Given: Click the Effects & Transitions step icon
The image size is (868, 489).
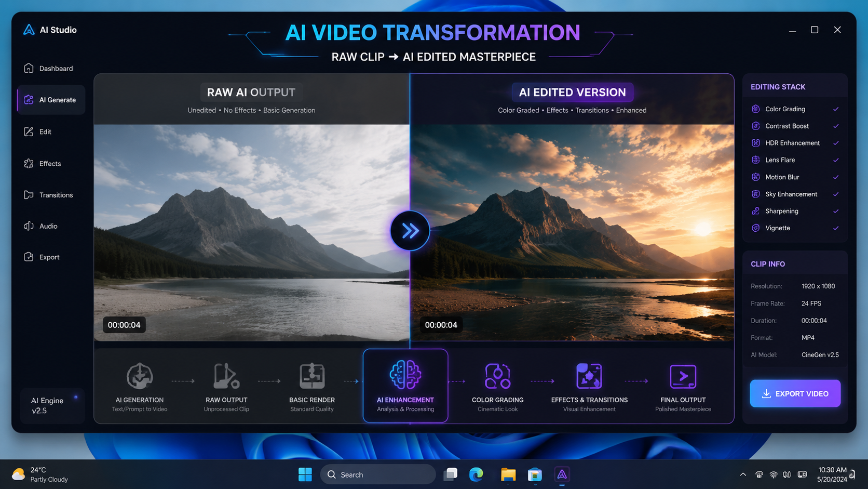Looking at the screenshot, I should pyautogui.click(x=589, y=376).
